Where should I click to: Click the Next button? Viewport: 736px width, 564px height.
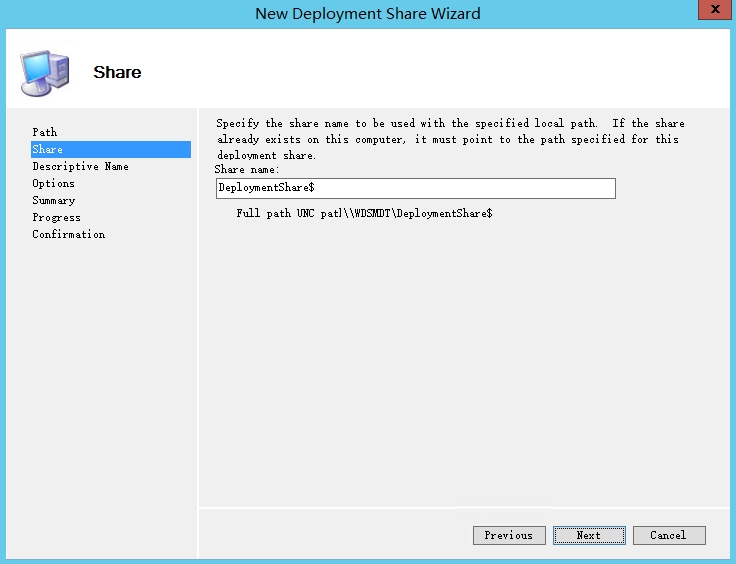[589, 535]
